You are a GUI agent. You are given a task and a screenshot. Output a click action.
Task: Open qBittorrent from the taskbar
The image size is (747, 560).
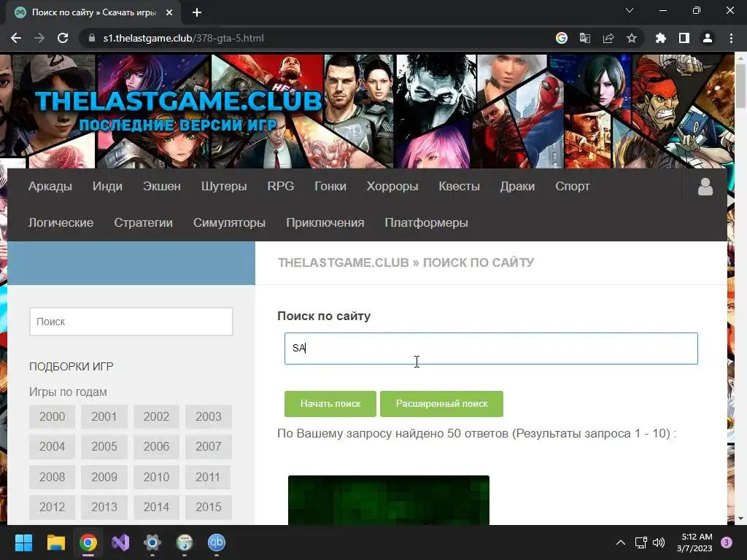tap(216, 542)
